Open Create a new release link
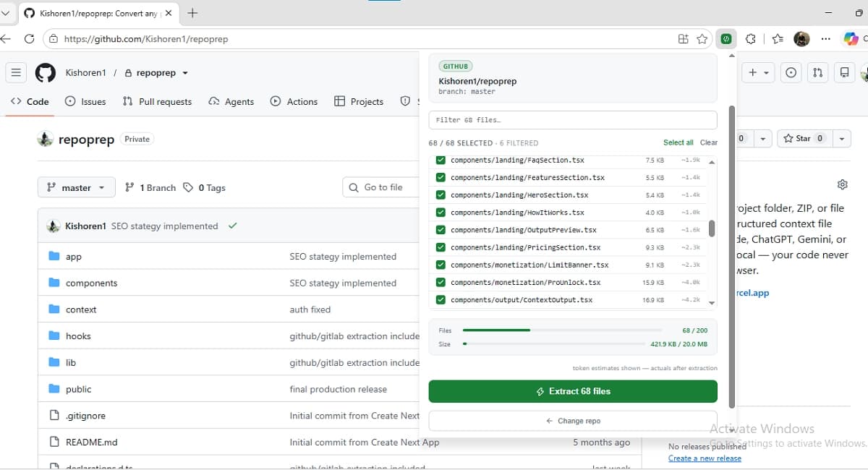The image size is (868, 470). pyautogui.click(x=705, y=458)
